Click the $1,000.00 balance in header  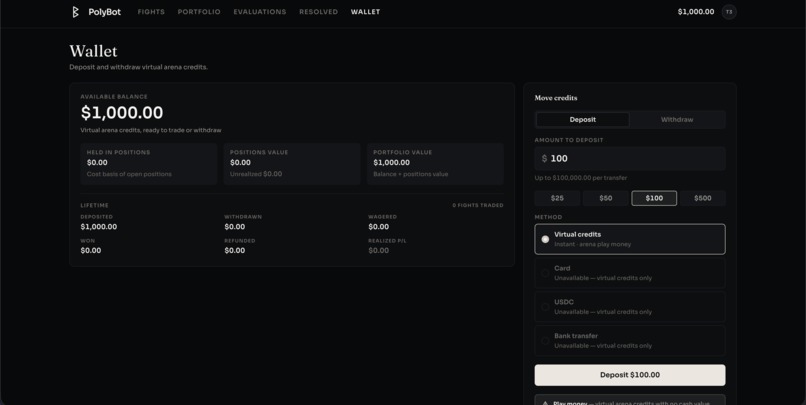point(695,12)
